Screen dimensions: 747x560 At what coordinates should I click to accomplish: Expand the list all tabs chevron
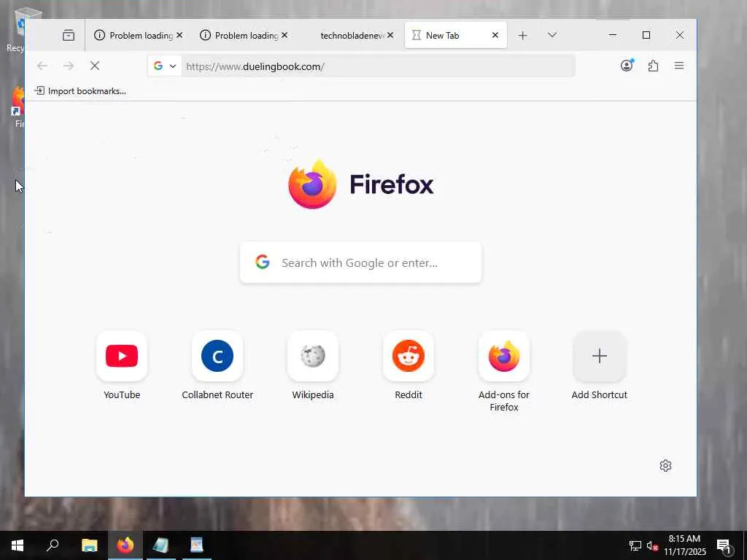(552, 35)
